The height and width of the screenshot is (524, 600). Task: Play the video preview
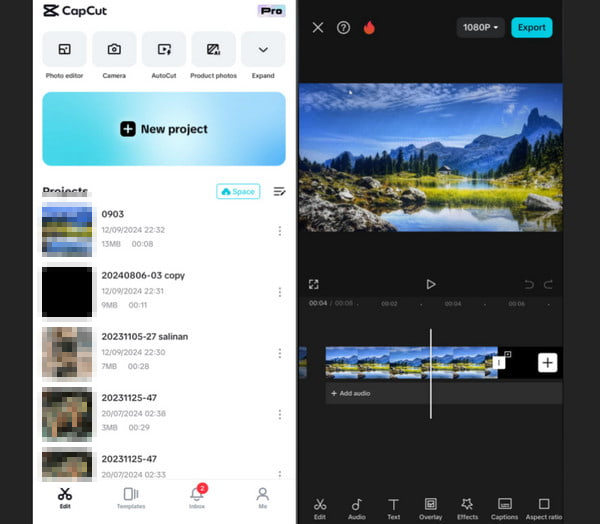(430, 284)
